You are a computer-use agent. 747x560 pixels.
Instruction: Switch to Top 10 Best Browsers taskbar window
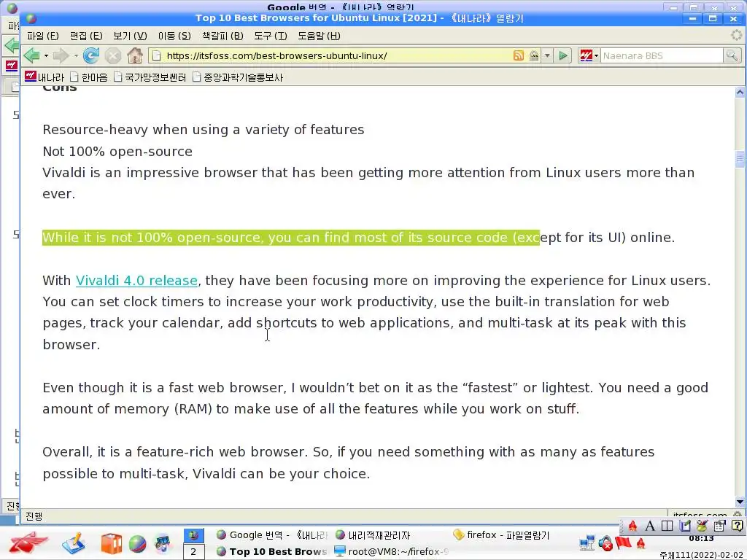272,551
